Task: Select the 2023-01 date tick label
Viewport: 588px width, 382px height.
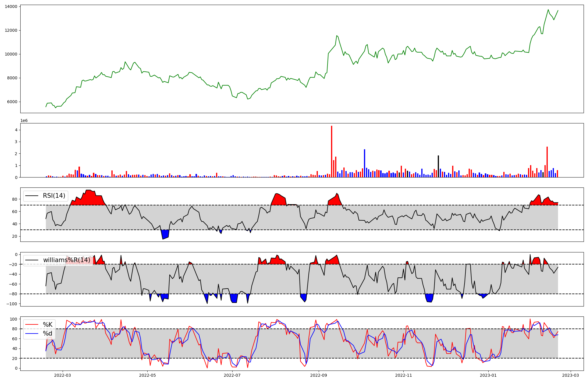Action: point(488,375)
